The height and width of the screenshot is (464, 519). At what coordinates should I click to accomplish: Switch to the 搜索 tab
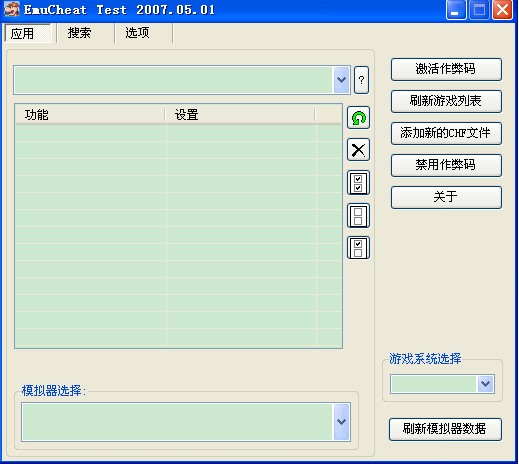click(x=79, y=33)
